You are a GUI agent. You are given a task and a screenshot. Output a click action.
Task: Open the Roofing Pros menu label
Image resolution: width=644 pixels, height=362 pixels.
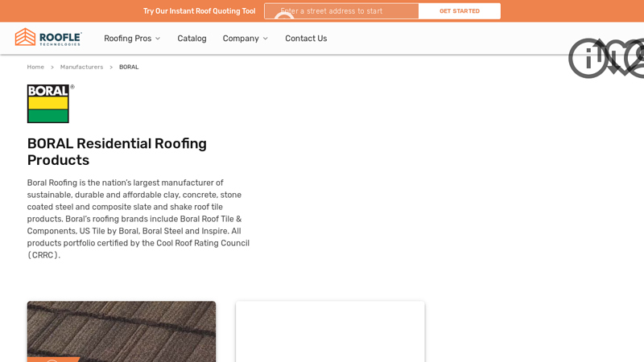tap(128, 39)
